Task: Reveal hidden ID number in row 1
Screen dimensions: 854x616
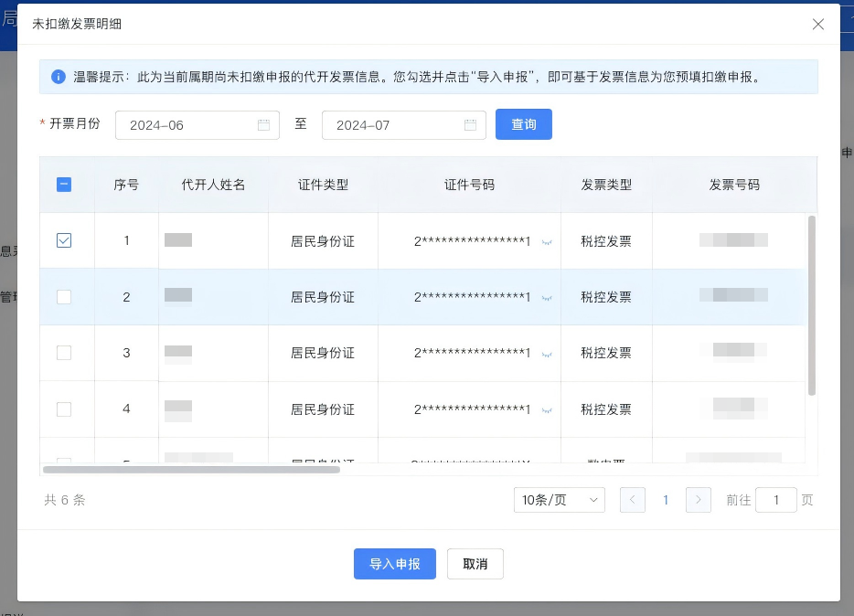Action: (547, 242)
